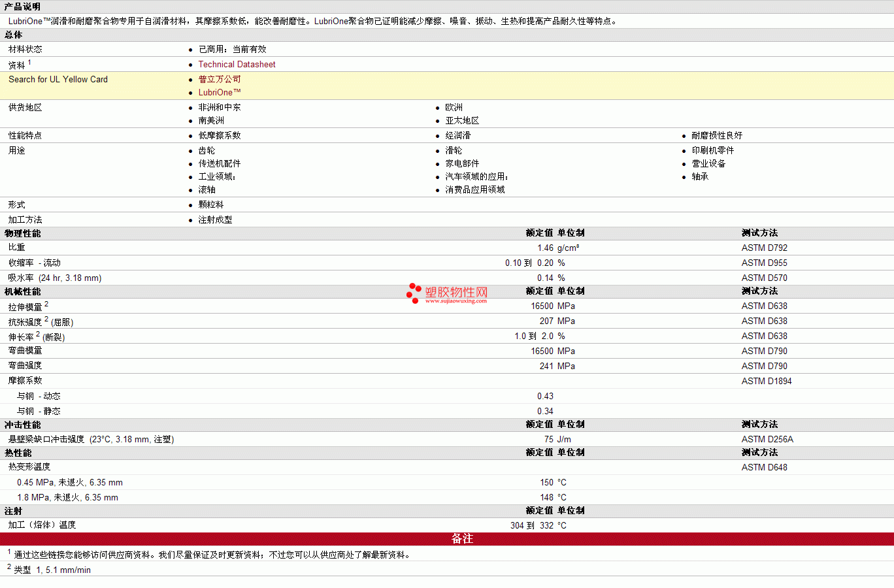Select the 比重 value 1.46

point(545,248)
